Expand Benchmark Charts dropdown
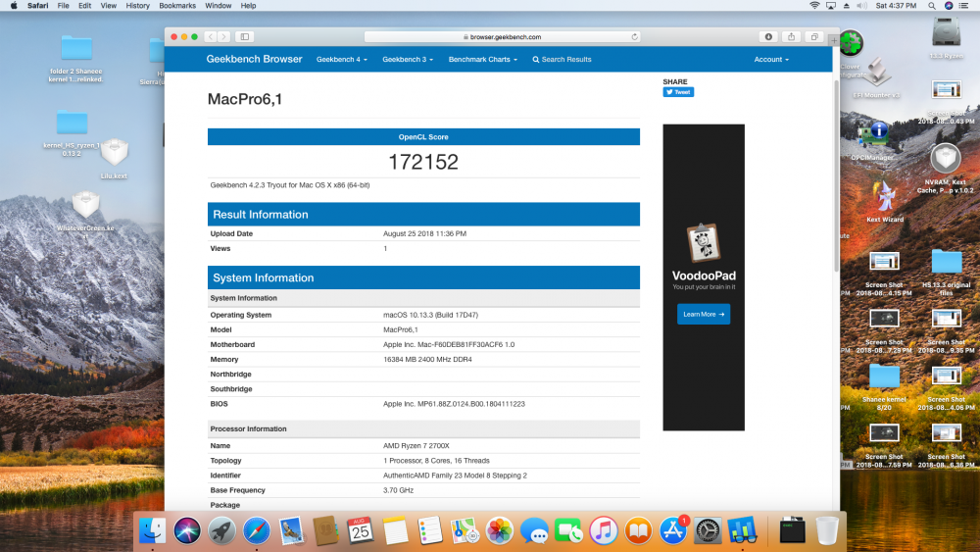 [x=482, y=60]
